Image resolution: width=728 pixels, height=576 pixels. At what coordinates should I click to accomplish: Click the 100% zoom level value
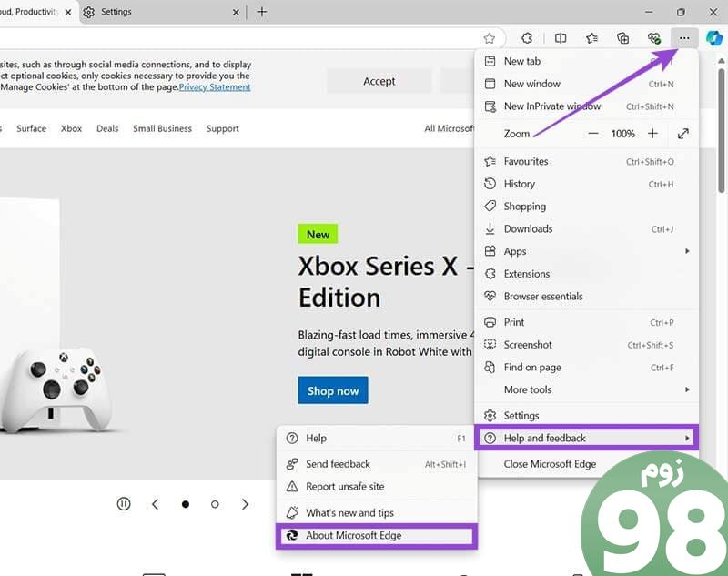[x=622, y=134]
